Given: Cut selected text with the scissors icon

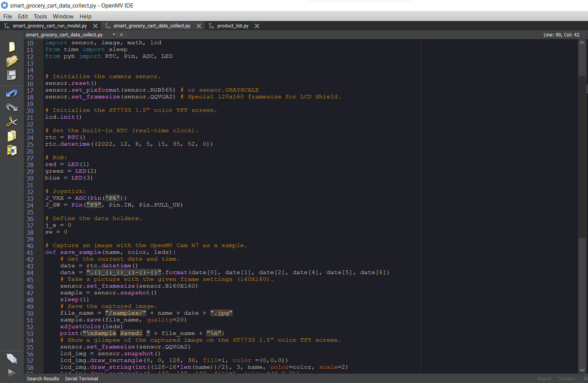Looking at the screenshot, I should point(11,122).
